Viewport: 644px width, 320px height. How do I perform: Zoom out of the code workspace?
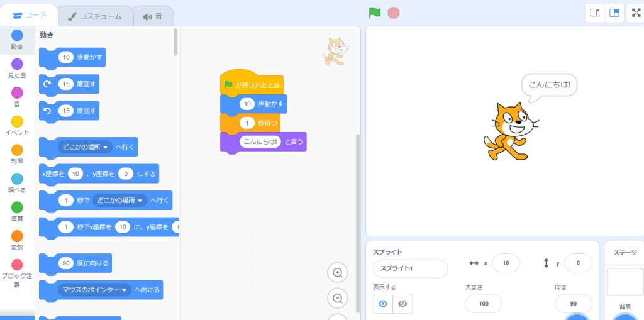click(x=338, y=298)
